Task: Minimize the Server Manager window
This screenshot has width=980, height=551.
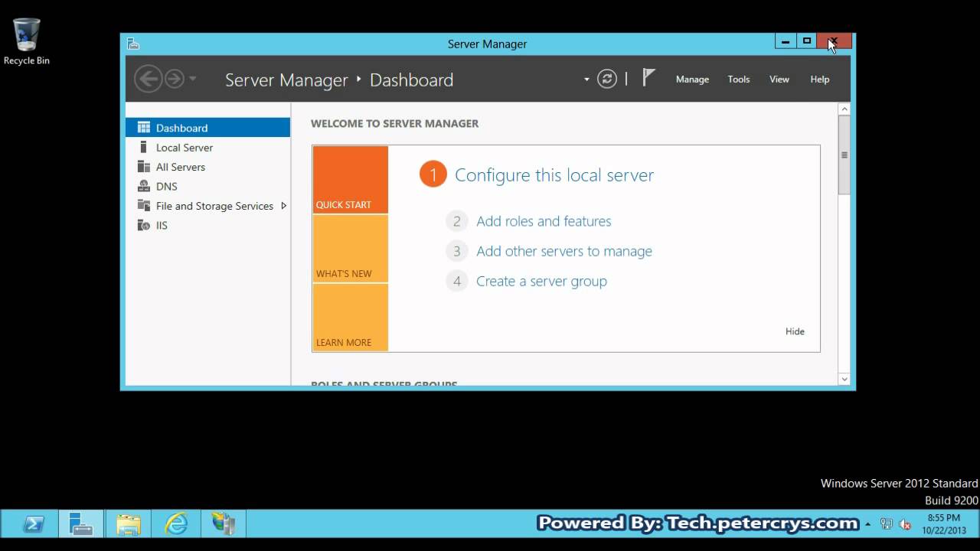Action: tap(786, 41)
